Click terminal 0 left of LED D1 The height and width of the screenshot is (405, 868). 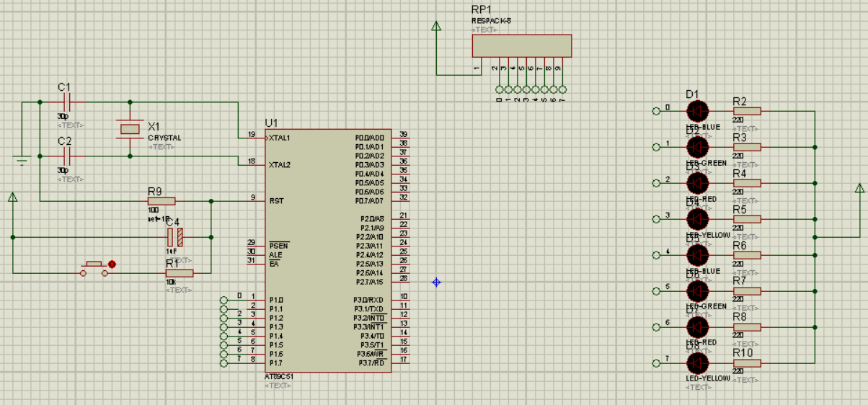[656, 111]
